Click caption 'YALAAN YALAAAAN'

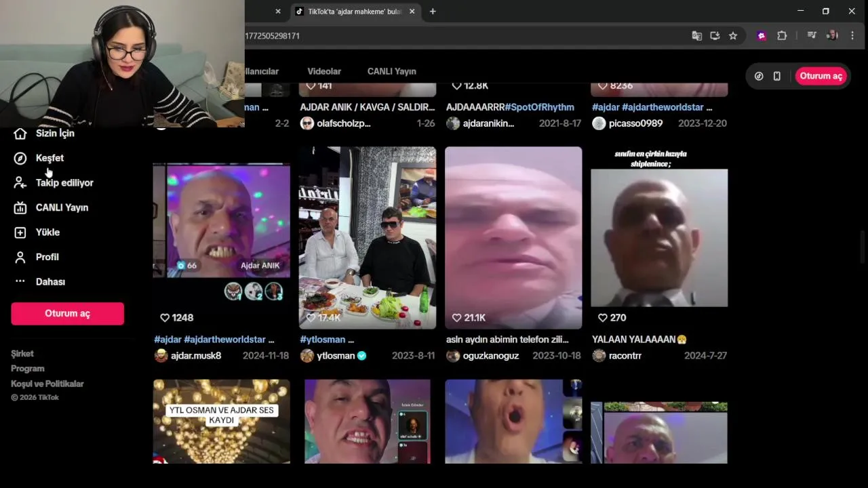[639, 340]
